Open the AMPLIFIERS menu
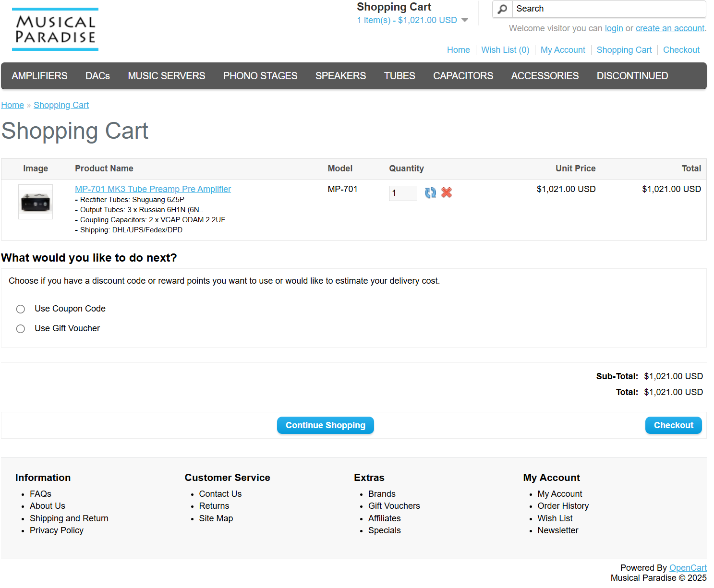This screenshot has height=588, width=714. pyautogui.click(x=39, y=76)
